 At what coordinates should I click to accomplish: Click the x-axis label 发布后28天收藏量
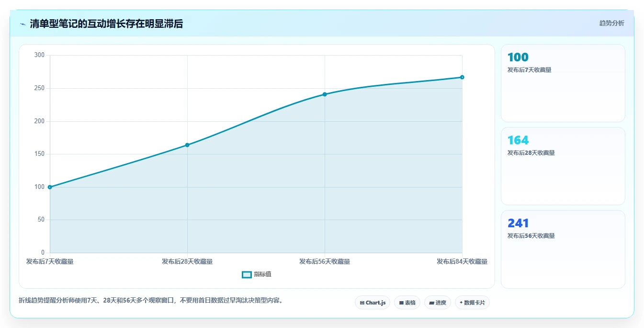pos(187,261)
